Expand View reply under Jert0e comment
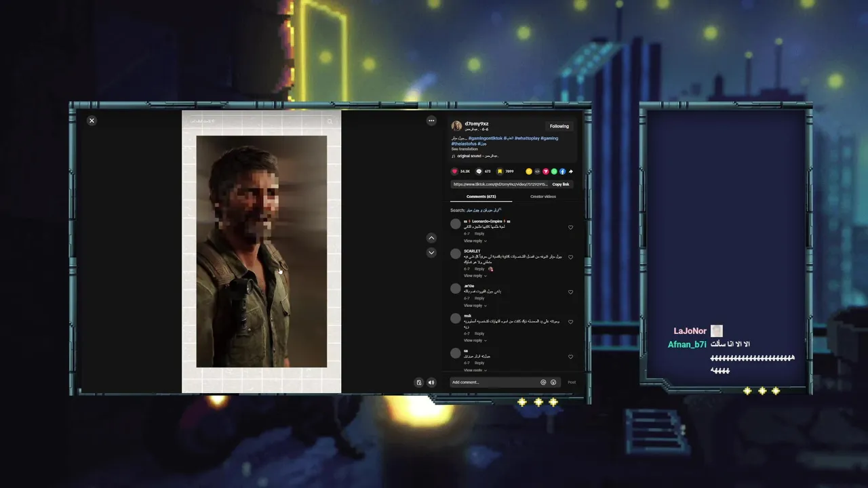The image size is (868, 488). click(475, 306)
